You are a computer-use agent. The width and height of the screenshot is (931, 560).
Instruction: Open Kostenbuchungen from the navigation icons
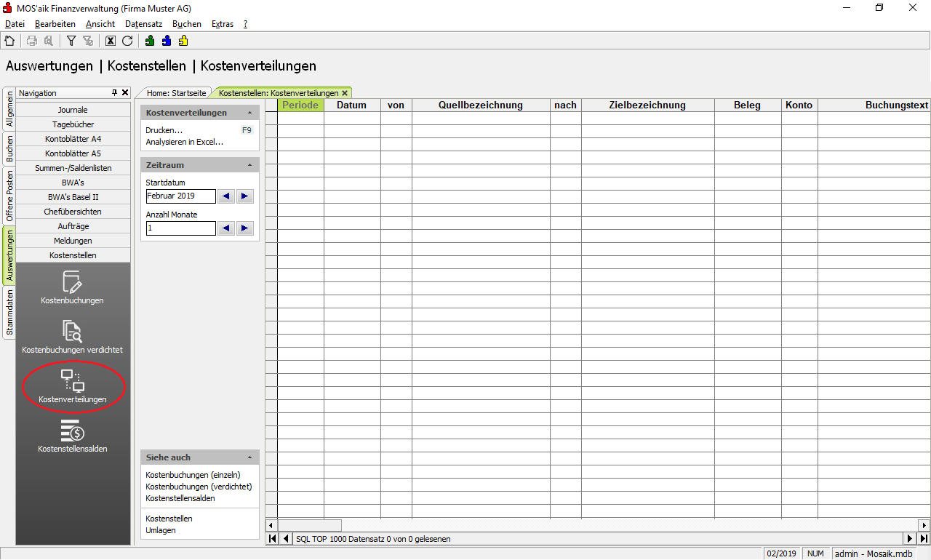(72, 288)
